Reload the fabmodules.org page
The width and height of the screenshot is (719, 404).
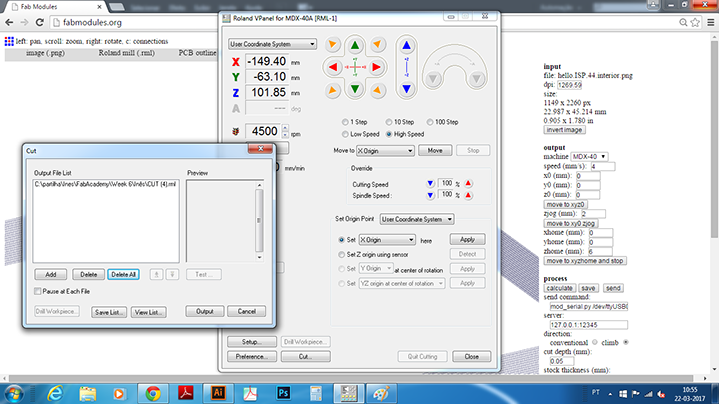40,22
